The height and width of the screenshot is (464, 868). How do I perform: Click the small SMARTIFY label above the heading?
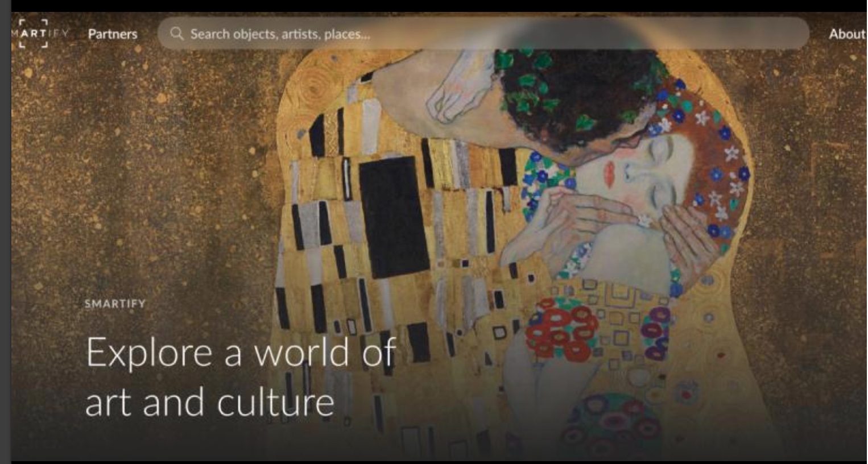(115, 304)
